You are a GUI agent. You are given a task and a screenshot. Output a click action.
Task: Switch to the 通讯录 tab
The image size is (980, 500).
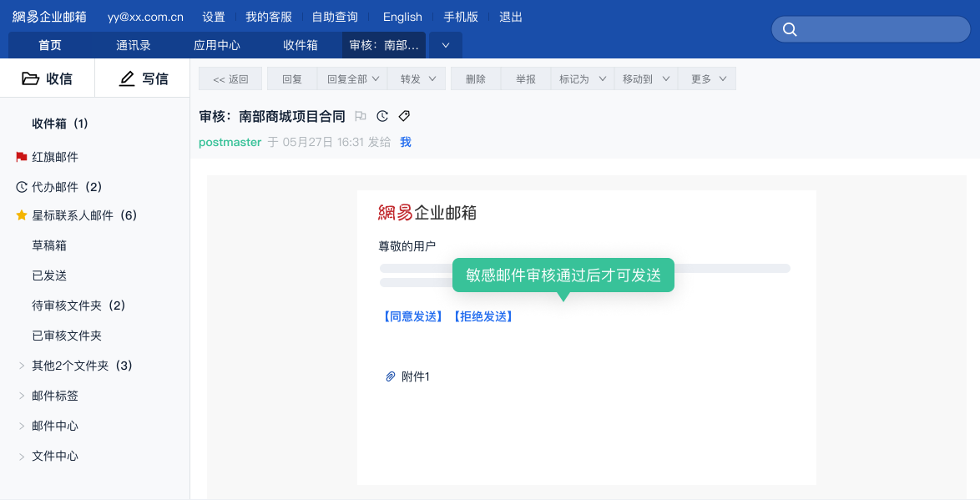133,45
